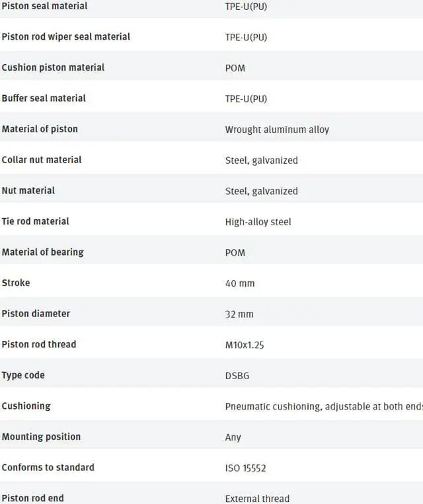The image size is (423, 504).
Task: Select the "Material of piston" label
Action: click(40, 129)
